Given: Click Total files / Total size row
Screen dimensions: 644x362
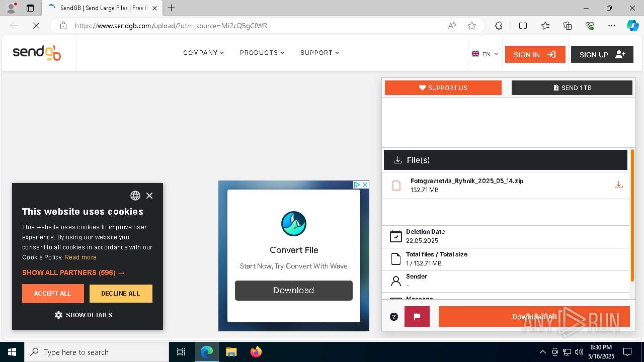Looking at the screenshot, I should coord(506,259).
